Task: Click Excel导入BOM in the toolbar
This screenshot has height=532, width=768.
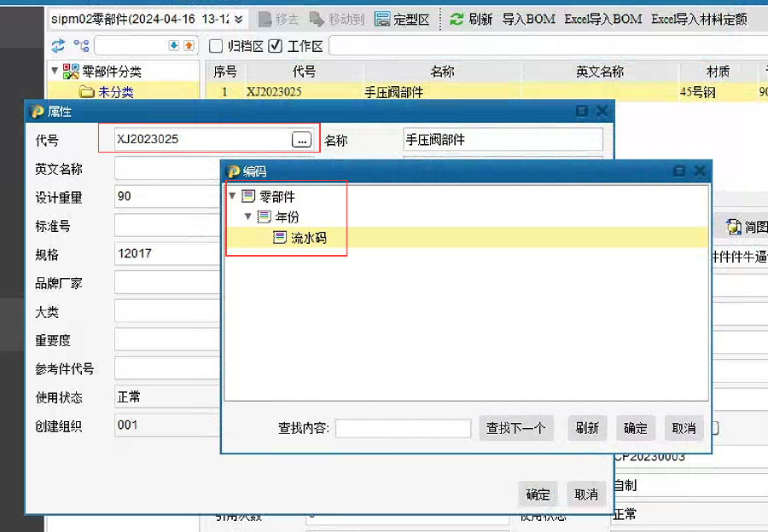Action: [x=603, y=19]
